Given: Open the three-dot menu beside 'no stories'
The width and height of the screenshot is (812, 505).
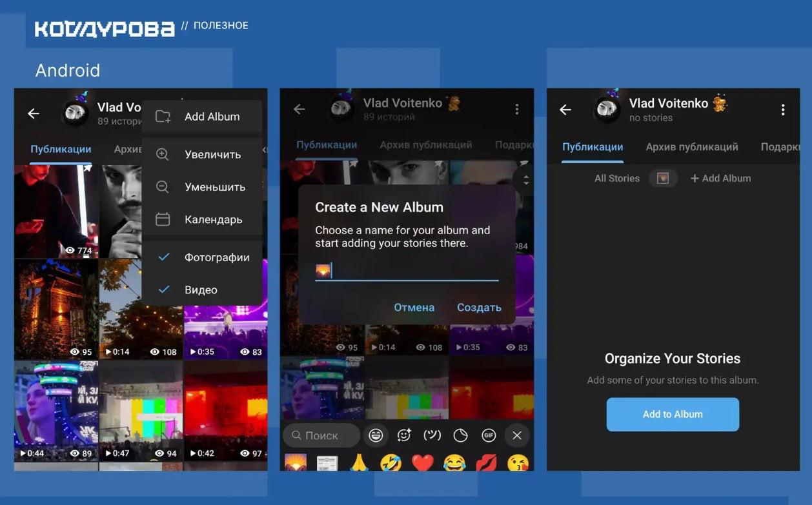Looking at the screenshot, I should [x=782, y=110].
